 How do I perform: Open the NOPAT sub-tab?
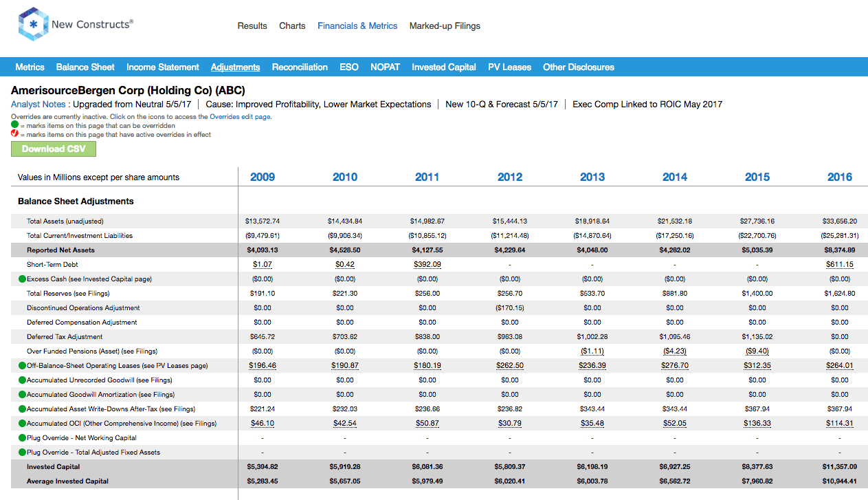[x=385, y=67]
